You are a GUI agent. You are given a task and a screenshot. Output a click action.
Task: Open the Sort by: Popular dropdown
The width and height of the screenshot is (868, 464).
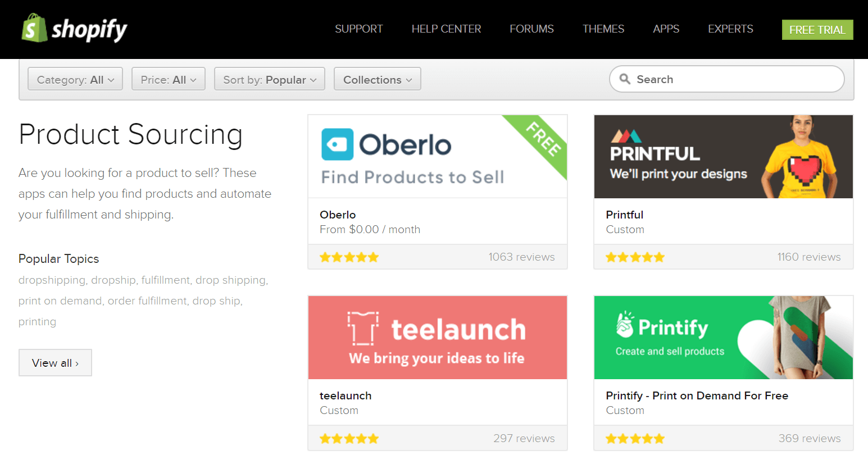tap(270, 79)
